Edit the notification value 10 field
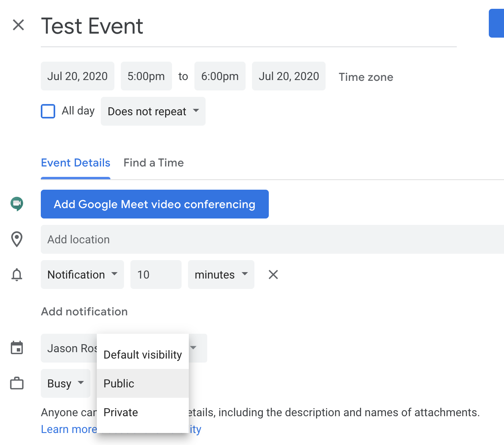Screen dimensions: 504x445 pyautogui.click(x=156, y=275)
